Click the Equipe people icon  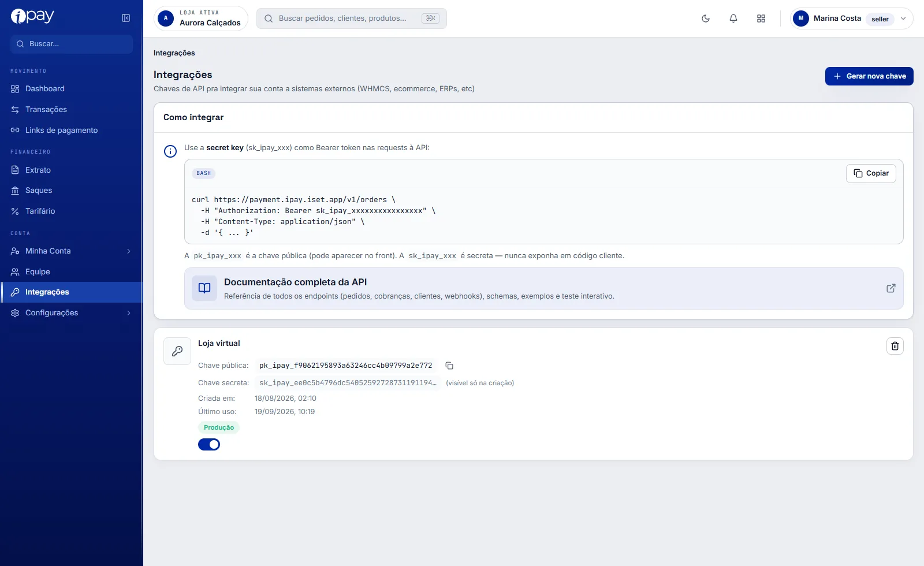coord(15,272)
